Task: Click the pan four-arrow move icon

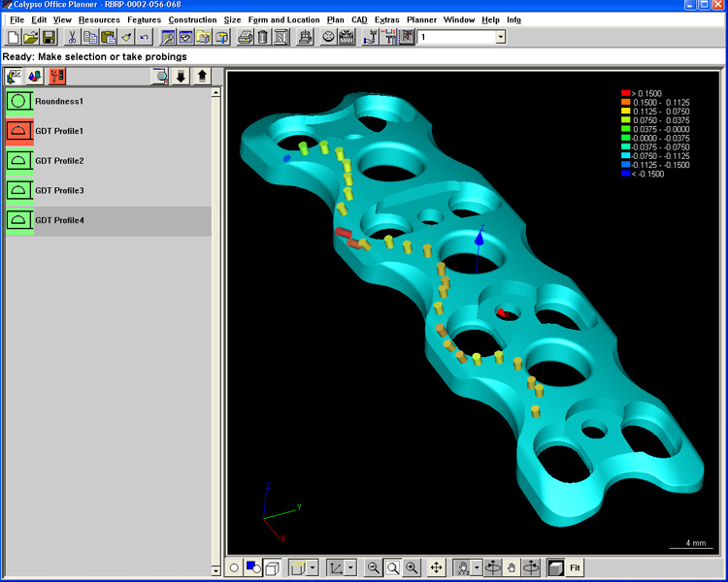Action: pos(436,567)
